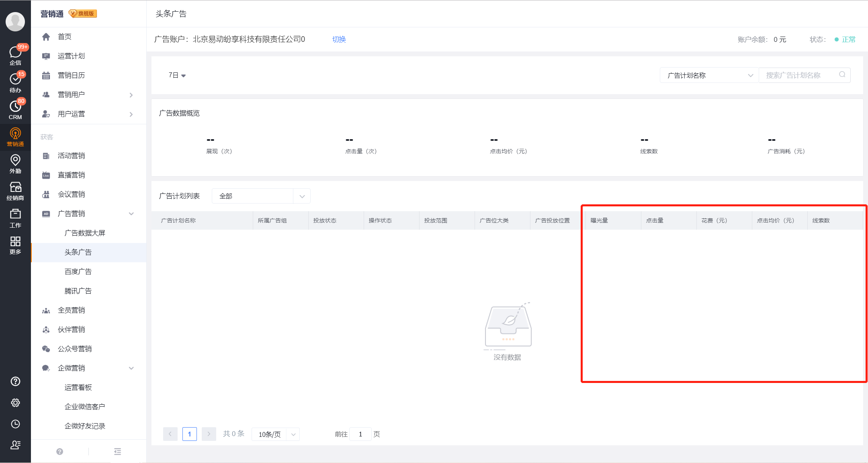
Task: Open the 企信 messaging icon
Action: coord(15,55)
